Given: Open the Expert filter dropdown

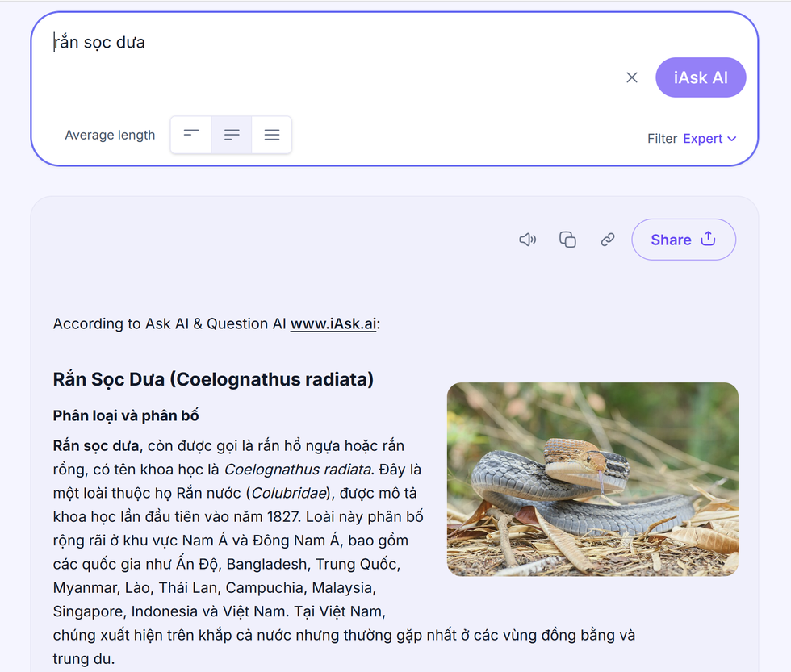Looking at the screenshot, I should coord(709,139).
